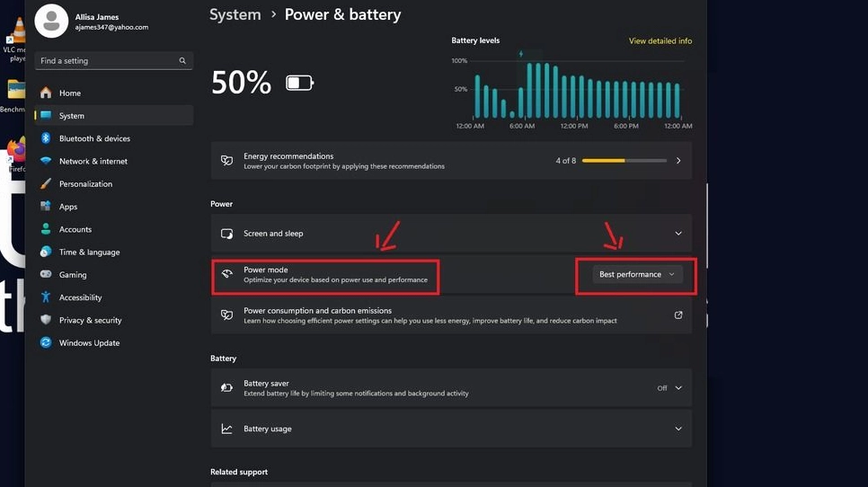Click the Find a setting search box

108,61
